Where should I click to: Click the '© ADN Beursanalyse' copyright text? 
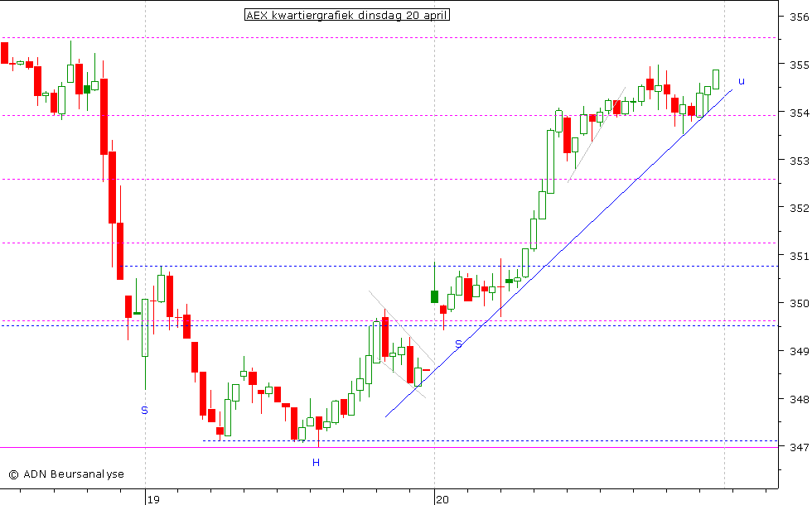(x=66, y=474)
